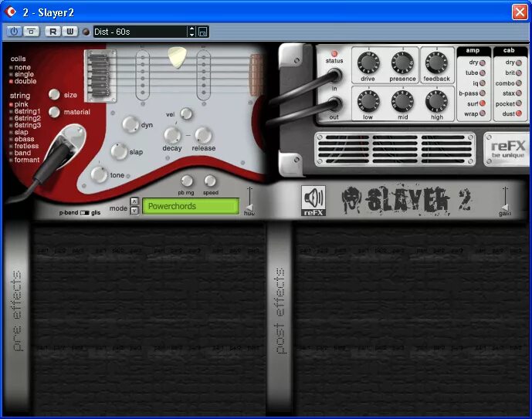Click the material knob

(x=54, y=112)
